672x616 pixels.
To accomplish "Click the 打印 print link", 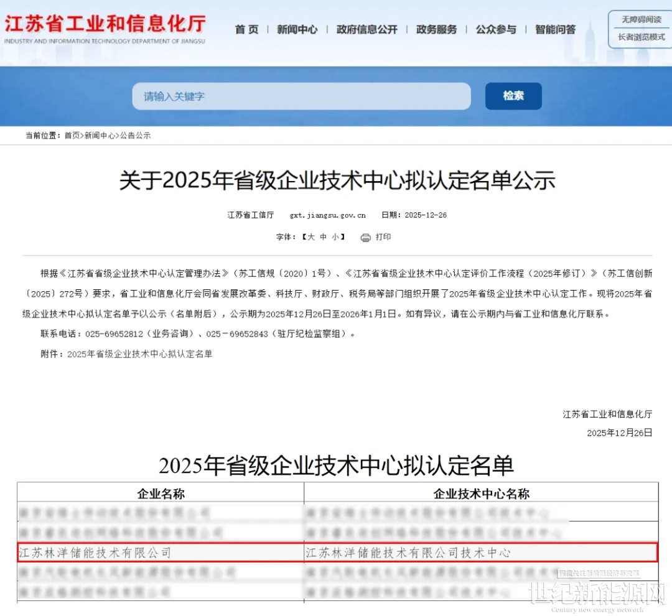I will [383, 237].
